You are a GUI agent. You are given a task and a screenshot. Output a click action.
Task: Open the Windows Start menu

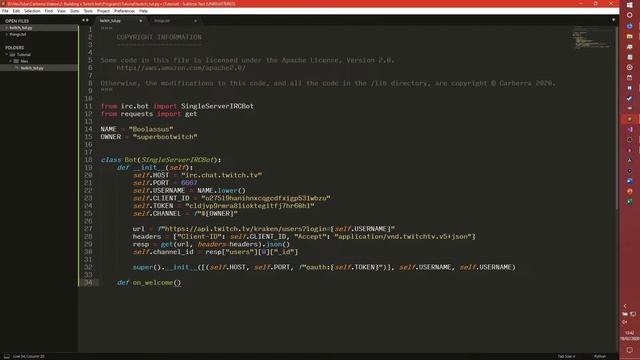(x=629, y=4)
